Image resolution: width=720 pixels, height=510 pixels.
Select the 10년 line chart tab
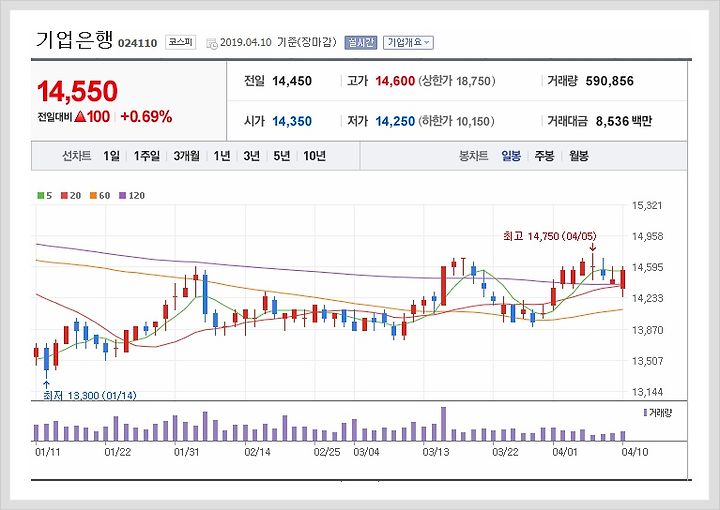(x=315, y=156)
